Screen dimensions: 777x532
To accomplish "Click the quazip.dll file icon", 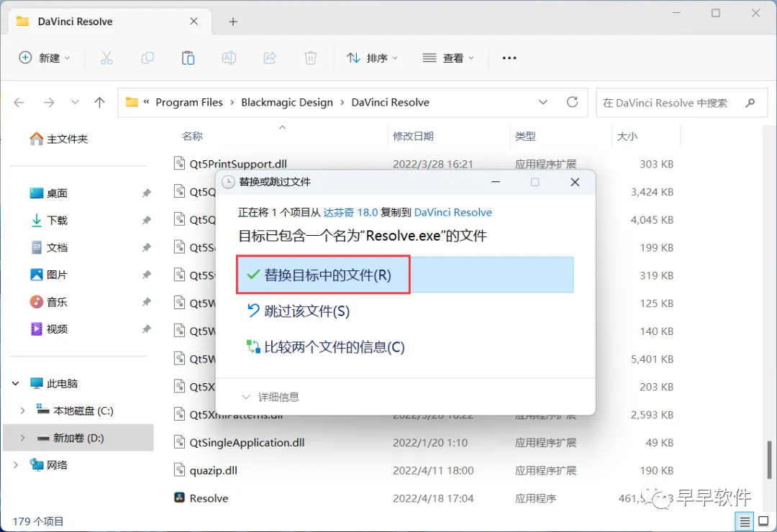I will point(179,469).
